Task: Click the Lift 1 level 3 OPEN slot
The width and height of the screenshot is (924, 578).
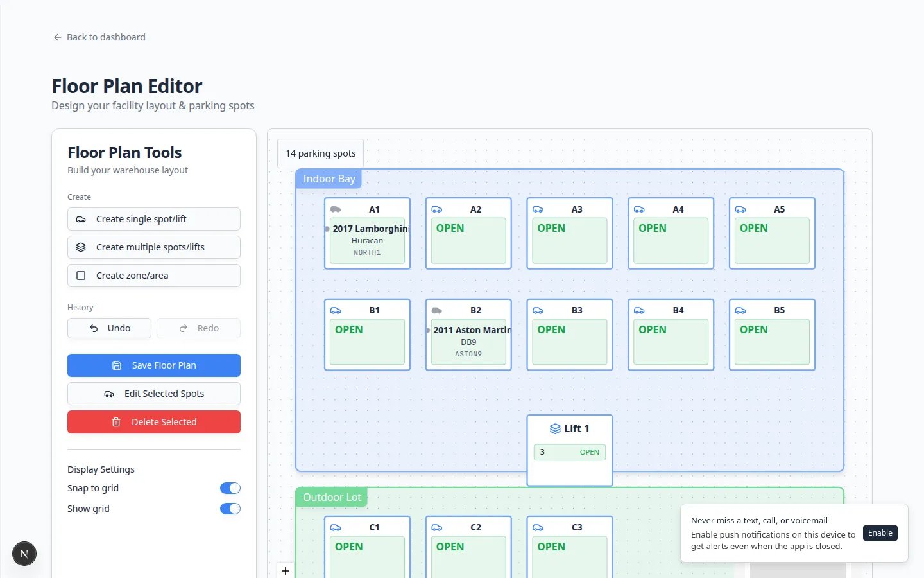Action: 570,452
